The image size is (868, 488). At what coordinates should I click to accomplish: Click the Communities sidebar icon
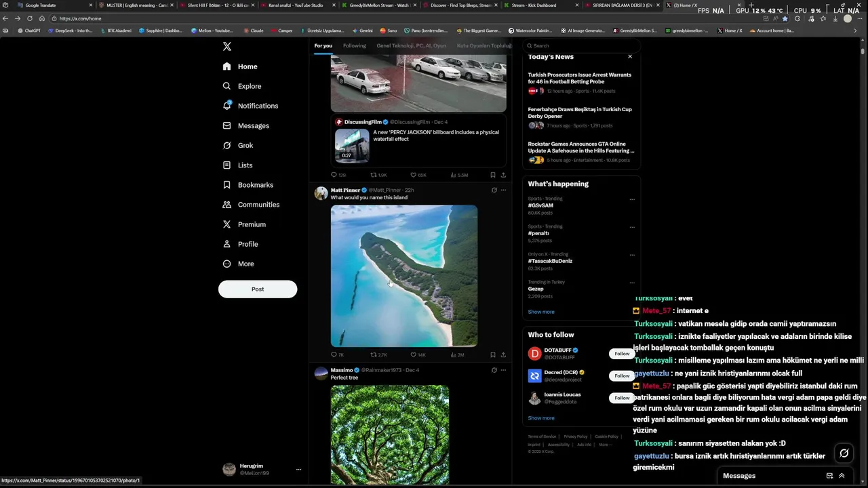coord(227,205)
